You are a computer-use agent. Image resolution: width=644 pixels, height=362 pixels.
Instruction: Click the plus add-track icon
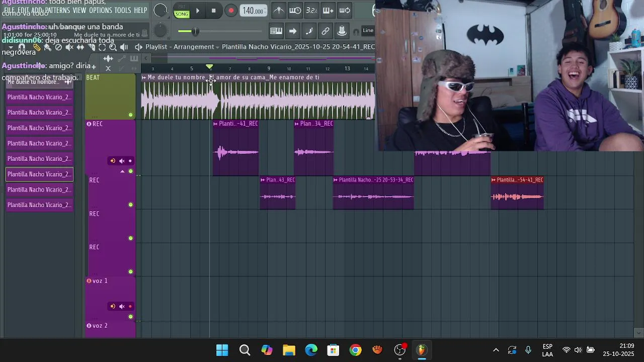(94, 66)
